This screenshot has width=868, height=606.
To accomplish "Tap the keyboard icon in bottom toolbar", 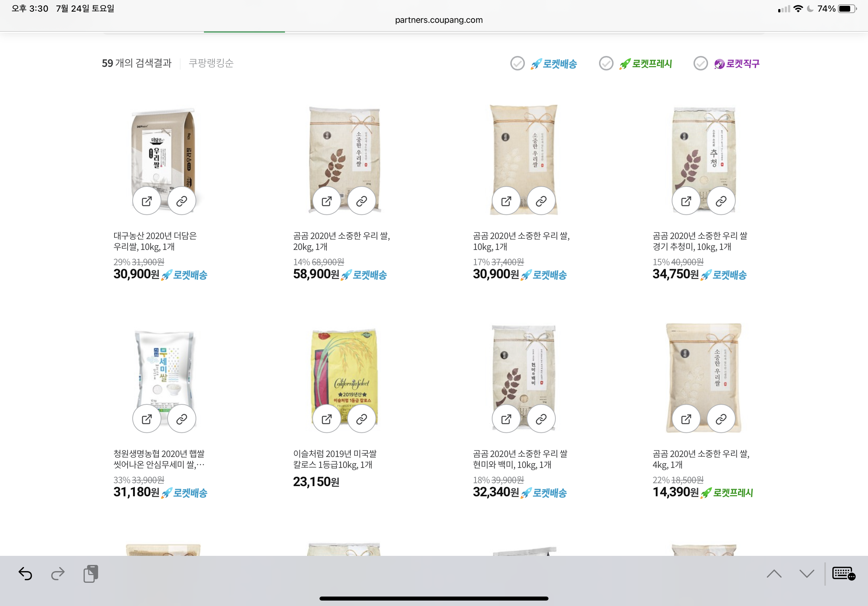I will (x=843, y=574).
